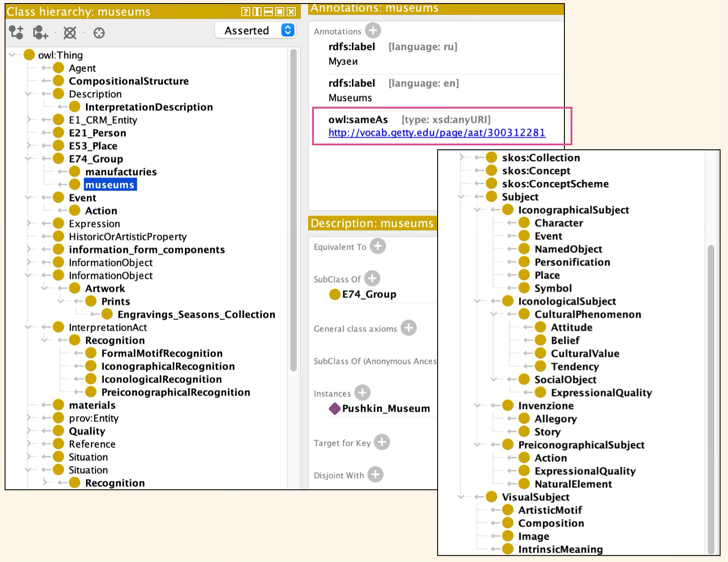
Task: Add a SubClass Of entry
Action: (372, 279)
